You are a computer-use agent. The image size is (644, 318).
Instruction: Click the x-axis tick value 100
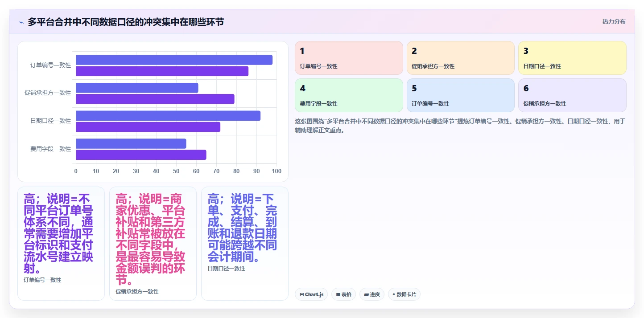277,171
